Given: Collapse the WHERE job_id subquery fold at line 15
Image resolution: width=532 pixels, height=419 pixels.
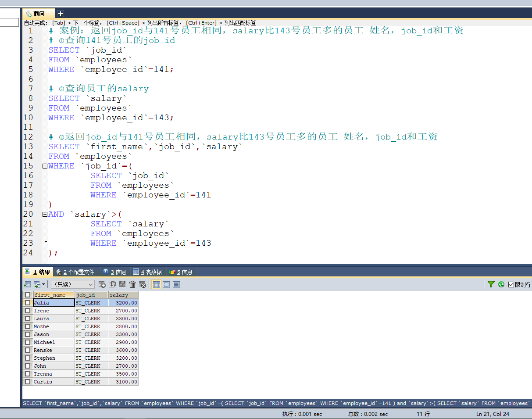Looking at the screenshot, I should tap(45, 166).
